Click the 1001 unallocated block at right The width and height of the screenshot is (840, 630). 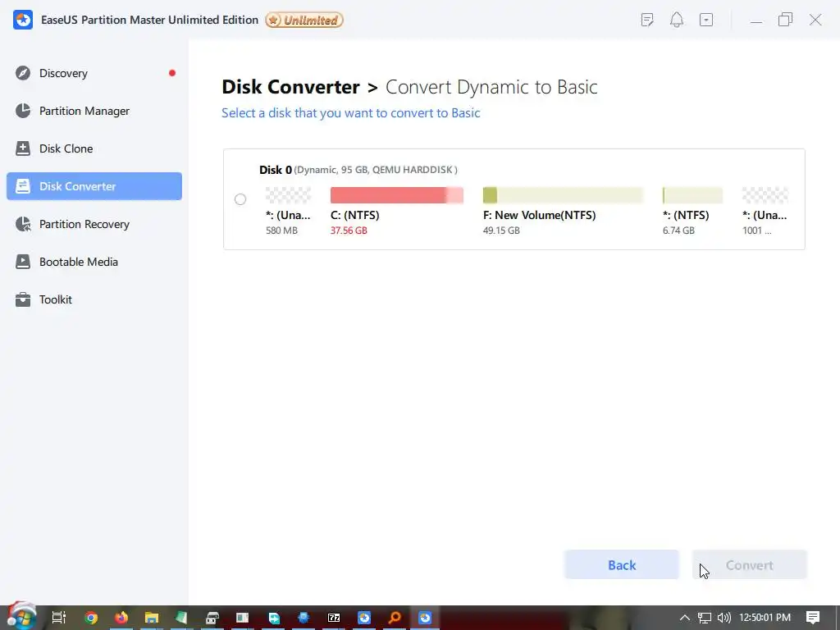tap(765, 195)
